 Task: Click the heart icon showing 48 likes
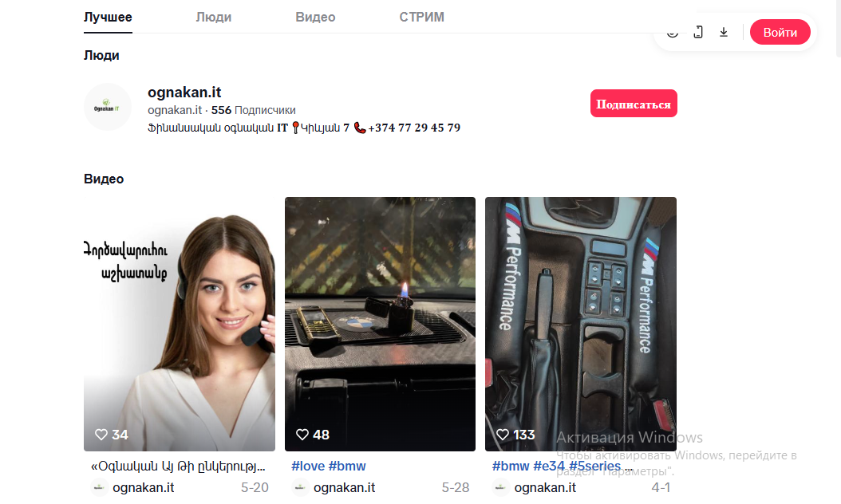302,435
